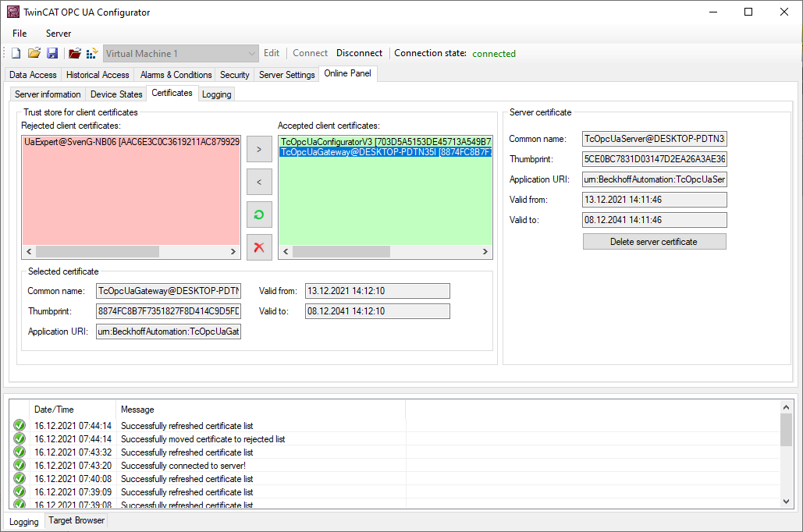The image size is (803, 532).
Task: Switch to the Server Settings tab
Action: tap(287, 75)
